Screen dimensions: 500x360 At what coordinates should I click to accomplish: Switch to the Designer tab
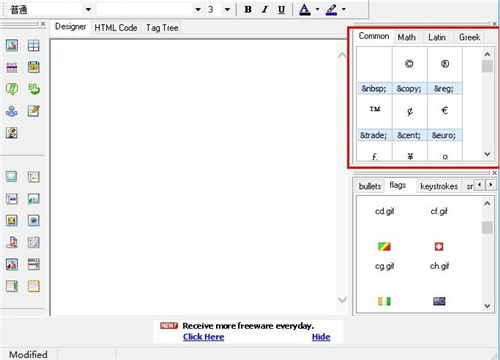pyautogui.click(x=70, y=27)
